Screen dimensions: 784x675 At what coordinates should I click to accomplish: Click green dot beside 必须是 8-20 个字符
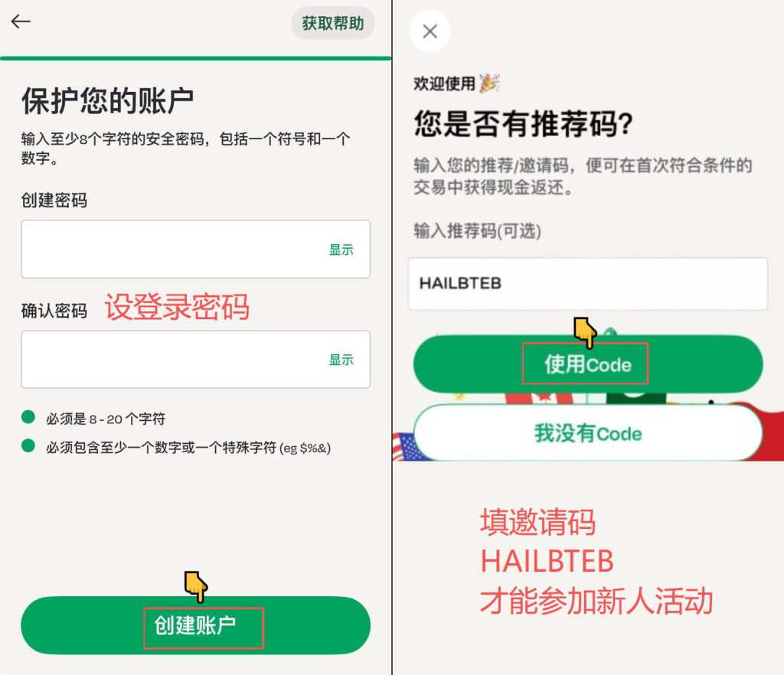coord(28,416)
